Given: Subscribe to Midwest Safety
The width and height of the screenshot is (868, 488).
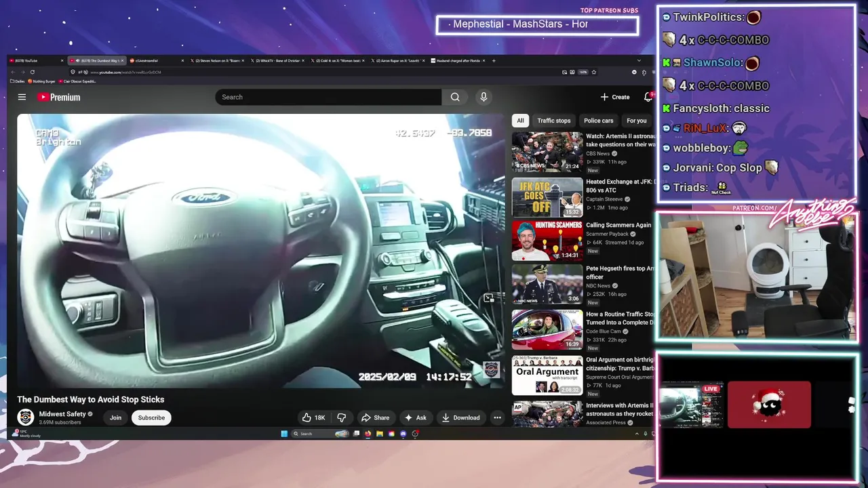Looking at the screenshot, I should click(x=151, y=418).
